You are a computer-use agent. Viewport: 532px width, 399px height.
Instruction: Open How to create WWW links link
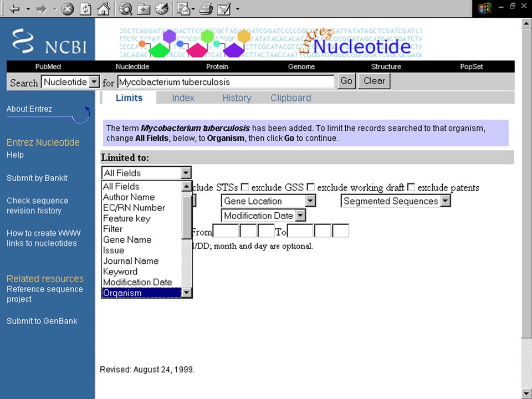click(x=43, y=238)
